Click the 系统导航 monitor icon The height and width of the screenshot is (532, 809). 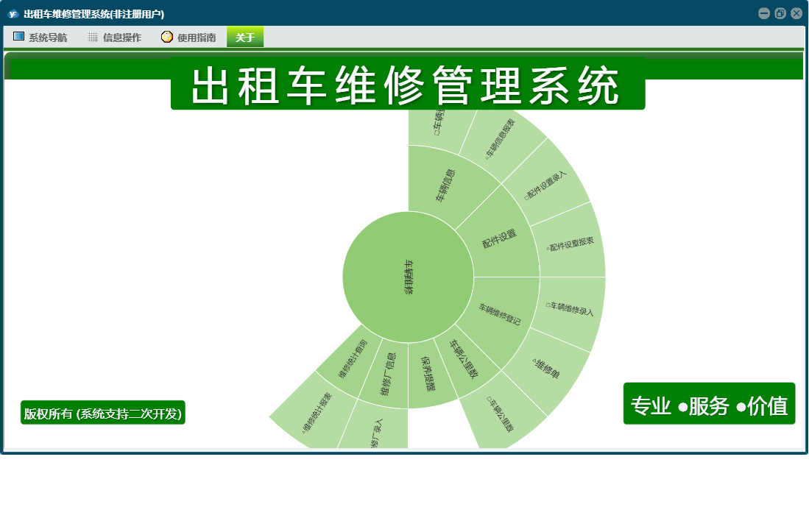tap(19, 37)
